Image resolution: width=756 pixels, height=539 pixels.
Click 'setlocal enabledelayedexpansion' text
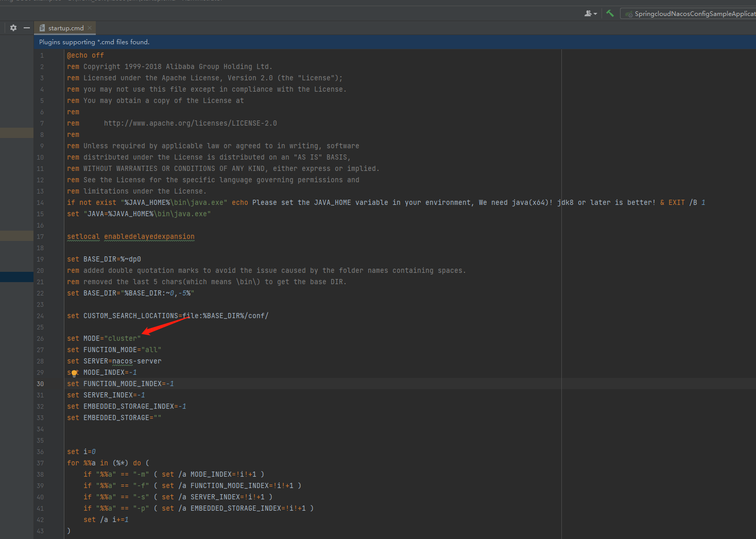pos(131,237)
